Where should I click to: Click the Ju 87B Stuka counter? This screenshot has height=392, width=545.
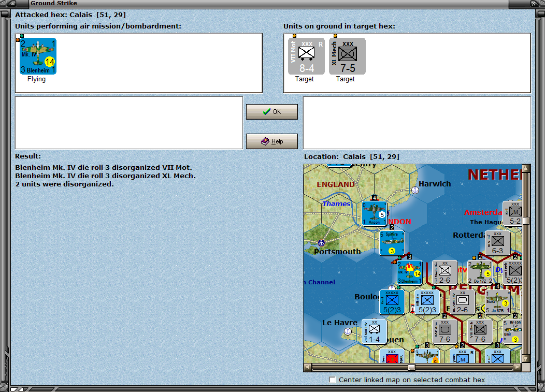498,302
